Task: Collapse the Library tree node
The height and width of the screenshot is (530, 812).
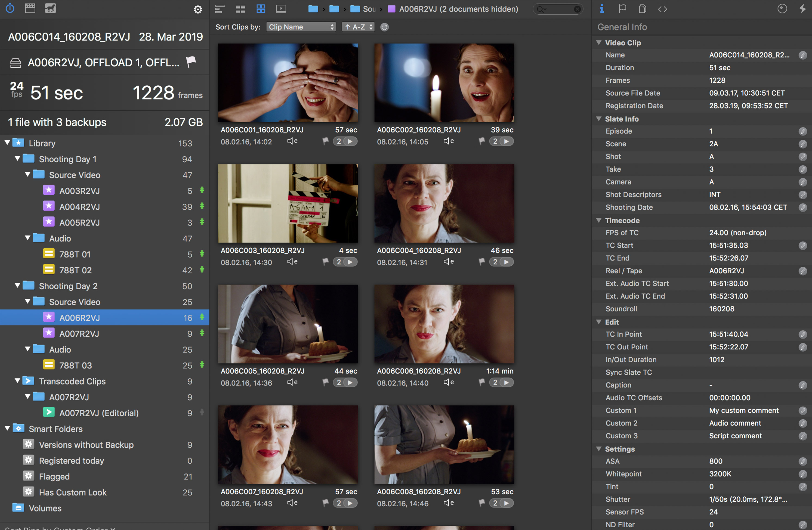Action: click(x=7, y=142)
